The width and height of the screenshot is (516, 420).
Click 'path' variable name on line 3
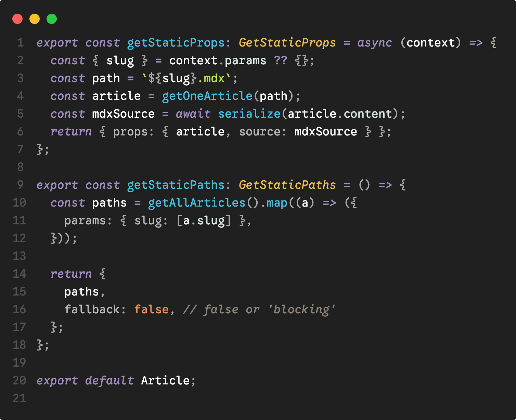pos(106,78)
